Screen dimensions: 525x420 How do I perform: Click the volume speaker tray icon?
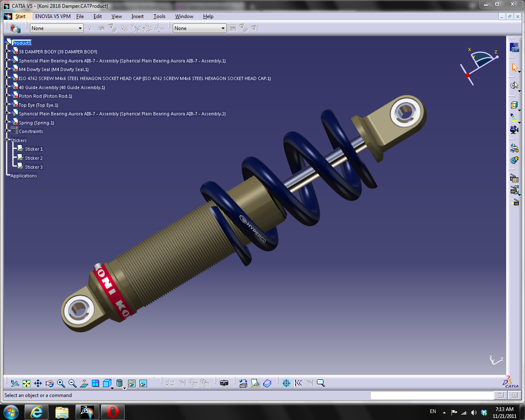coord(474,412)
